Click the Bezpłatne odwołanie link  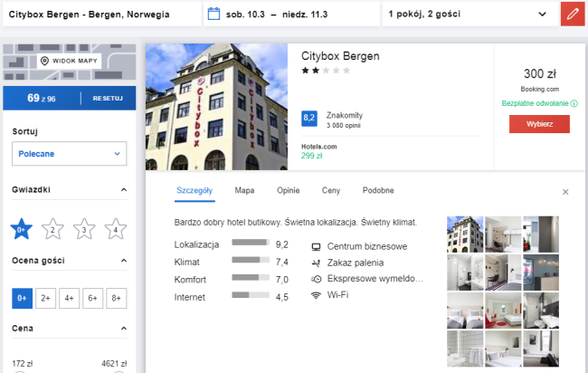coord(536,103)
